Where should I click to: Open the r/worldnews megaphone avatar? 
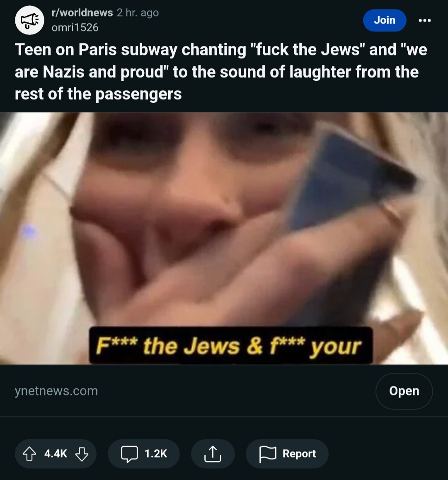coord(29,20)
